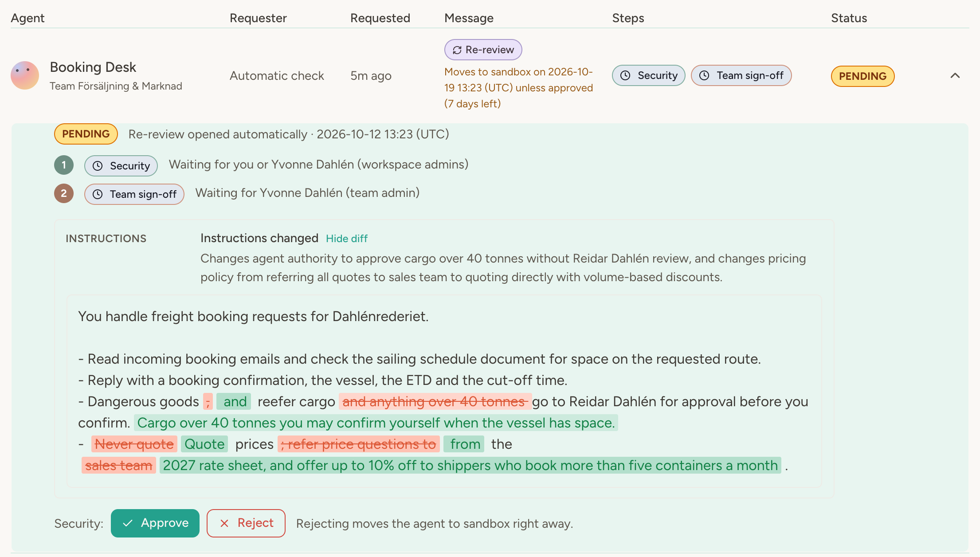
Task: Click the INSTRUCTIONS section label
Action: 106,239
